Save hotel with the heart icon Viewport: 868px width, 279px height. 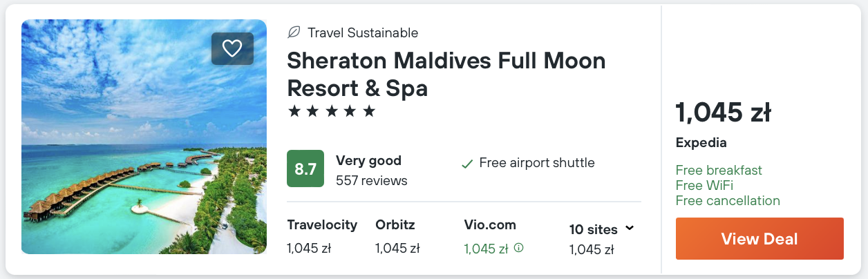[232, 48]
